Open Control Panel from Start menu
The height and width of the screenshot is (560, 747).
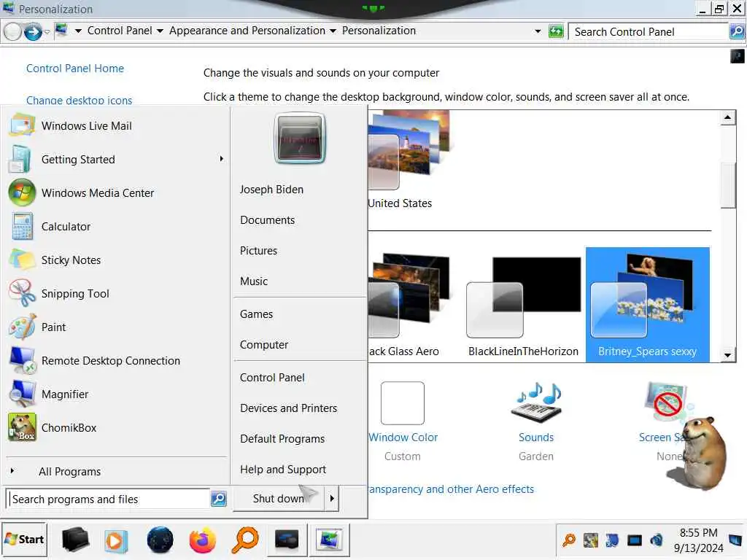click(272, 378)
